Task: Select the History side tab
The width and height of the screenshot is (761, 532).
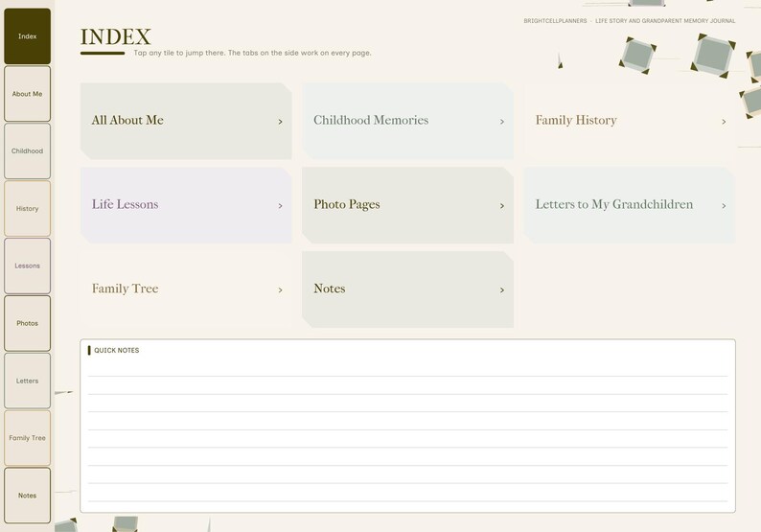Action: click(x=27, y=209)
